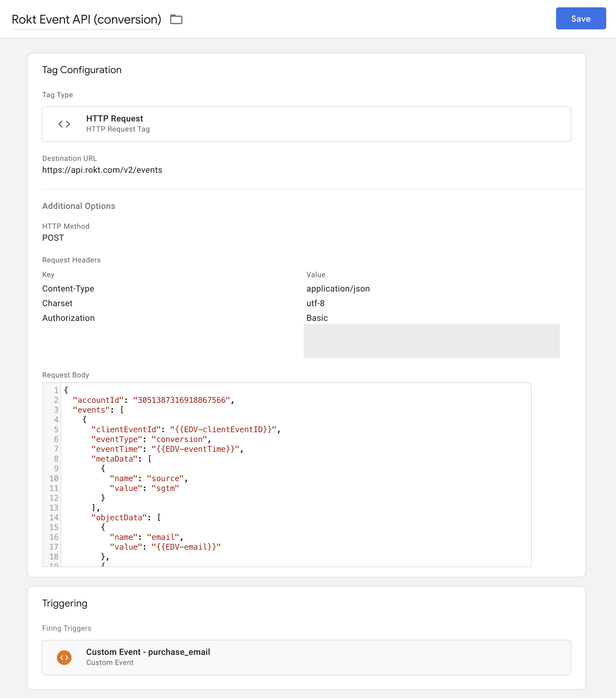Click the {{EDV-email}} value line

pos(165,547)
